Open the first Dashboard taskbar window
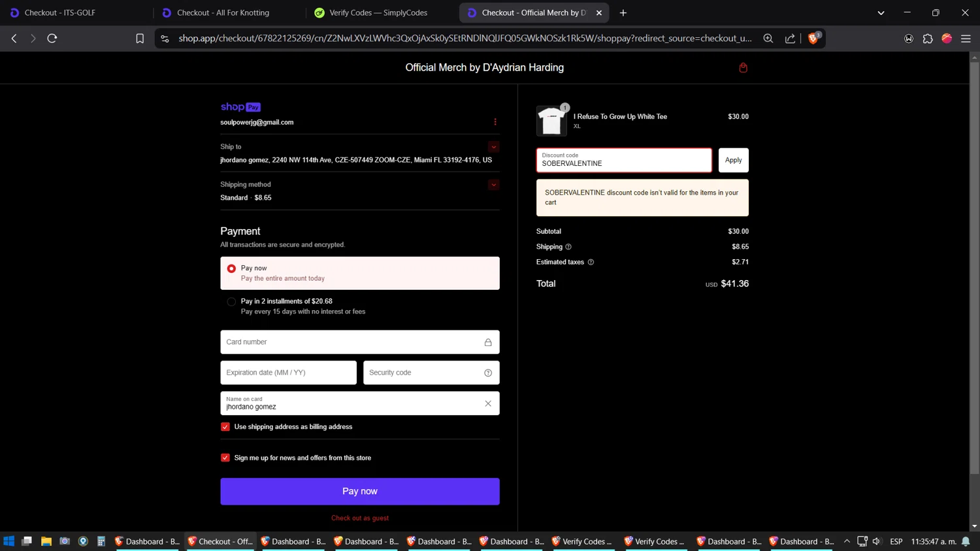 (148, 541)
